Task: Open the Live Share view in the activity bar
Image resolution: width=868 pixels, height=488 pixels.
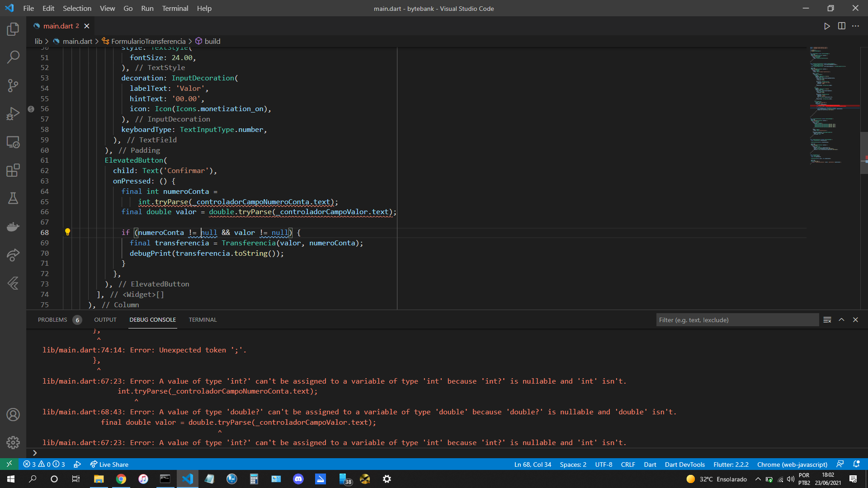Action: pyautogui.click(x=13, y=255)
